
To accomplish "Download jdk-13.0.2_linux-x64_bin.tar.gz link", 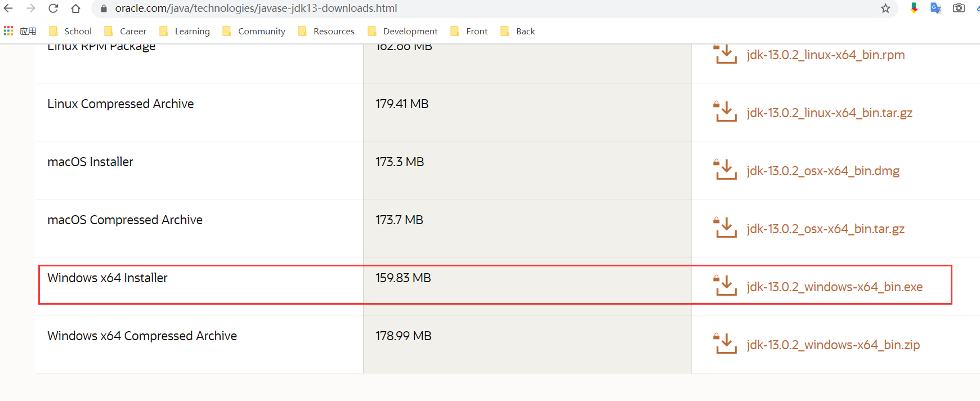I will 830,113.
